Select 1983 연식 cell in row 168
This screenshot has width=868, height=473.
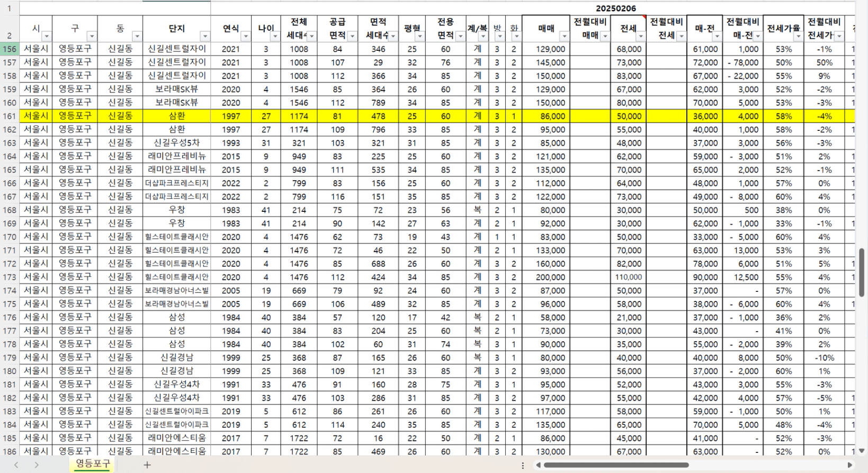(231, 210)
